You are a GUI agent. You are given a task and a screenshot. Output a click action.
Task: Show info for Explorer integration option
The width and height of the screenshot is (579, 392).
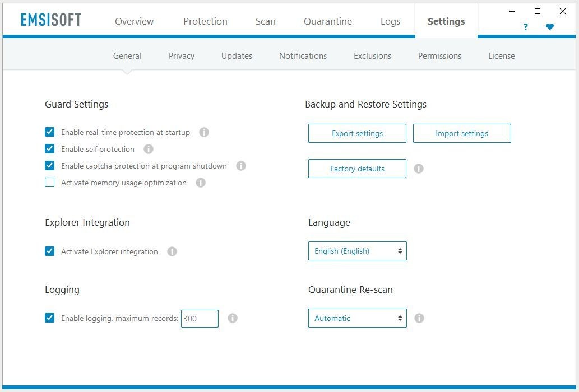click(172, 252)
